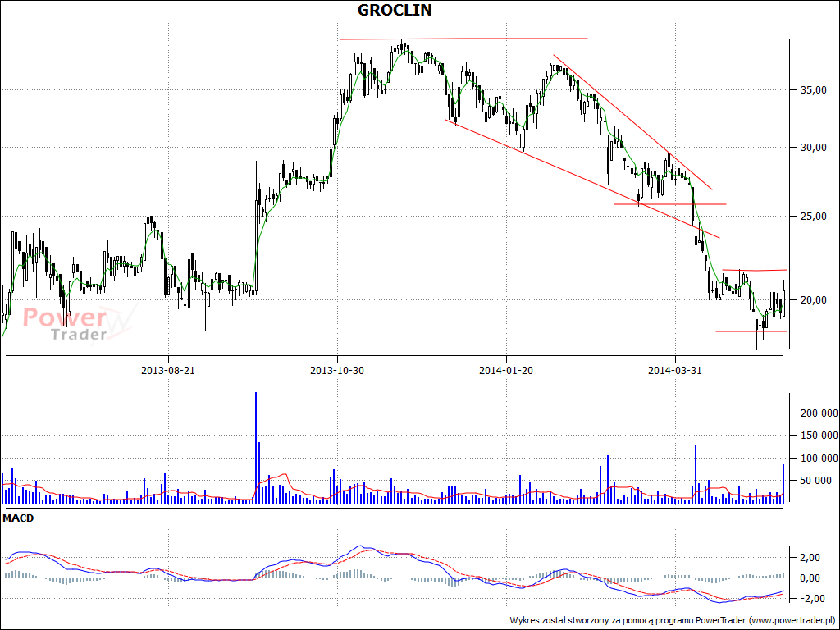Click the GROCLIN chart title
This screenshot has width=840, height=630.
(x=395, y=10)
